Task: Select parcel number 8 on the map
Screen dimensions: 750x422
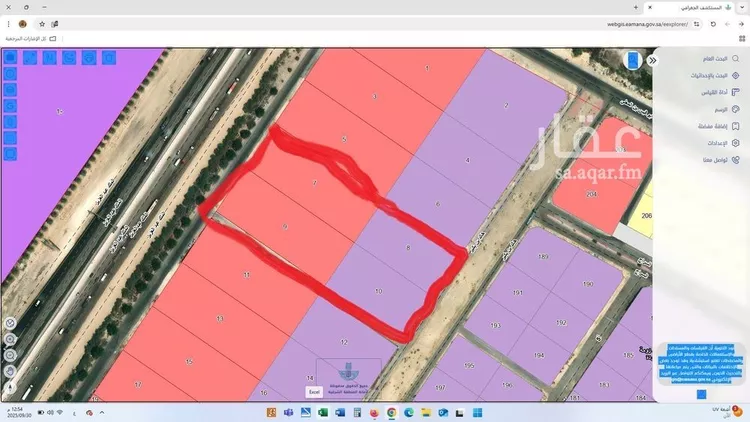Action: pos(408,247)
